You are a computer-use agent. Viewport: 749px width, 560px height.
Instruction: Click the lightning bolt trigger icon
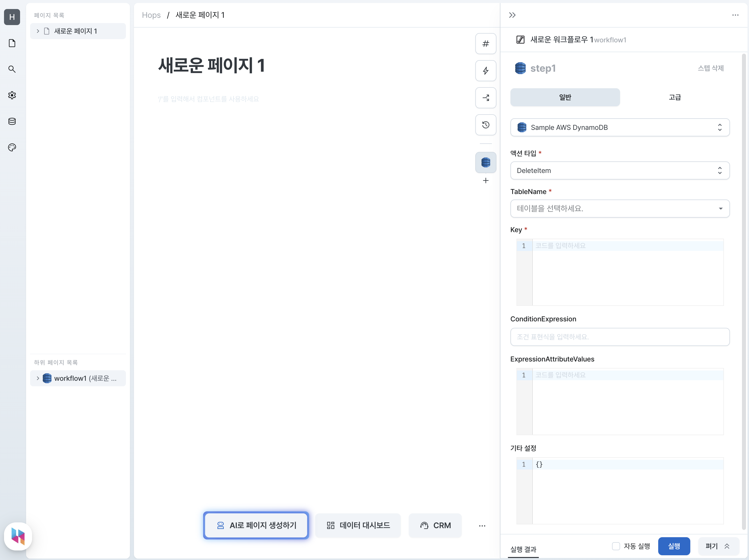point(486,71)
